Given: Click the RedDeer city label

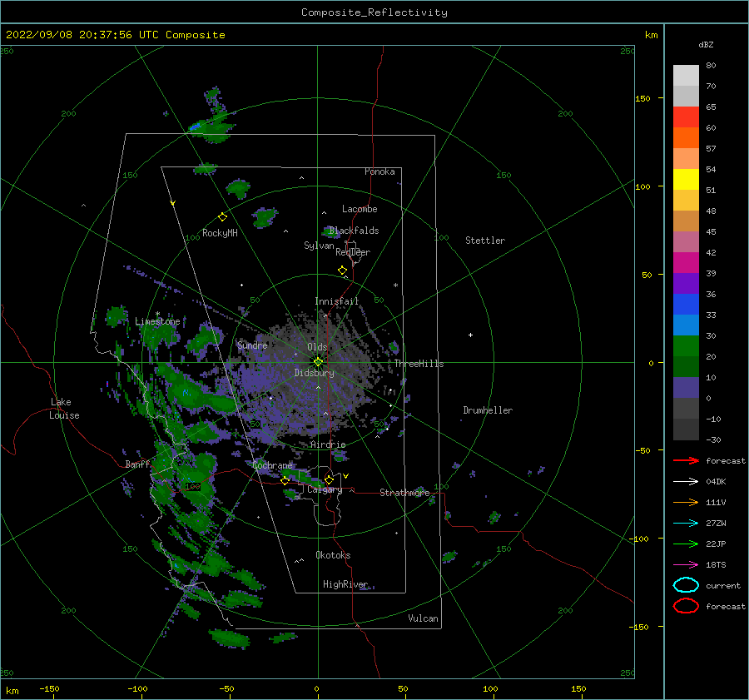Looking at the screenshot, I should pyautogui.click(x=353, y=252).
